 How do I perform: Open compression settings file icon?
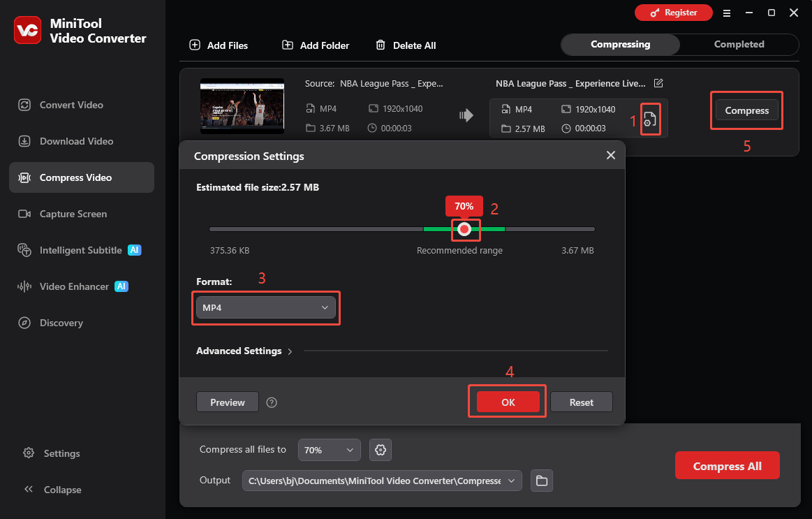pos(650,119)
